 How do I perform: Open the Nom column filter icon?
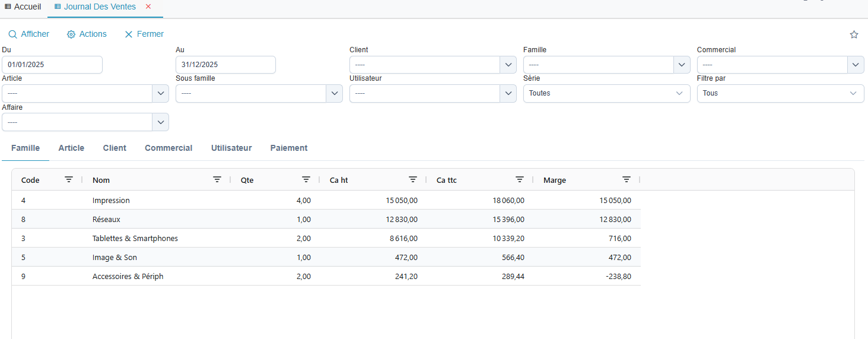pos(217,179)
